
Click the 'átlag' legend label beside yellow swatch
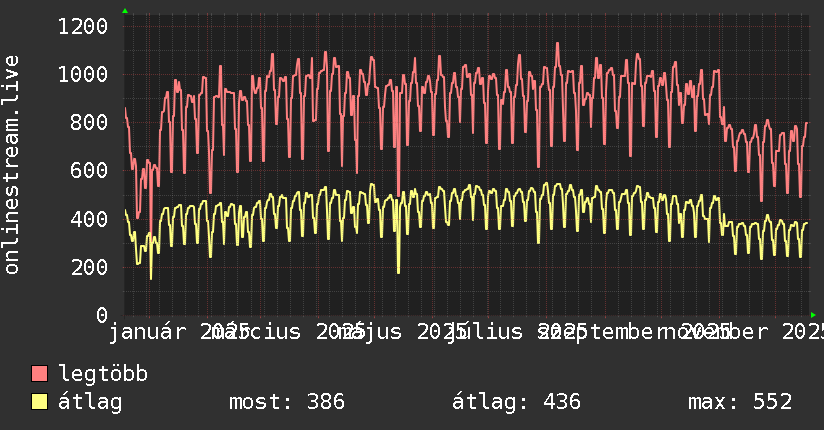click(90, 402)
